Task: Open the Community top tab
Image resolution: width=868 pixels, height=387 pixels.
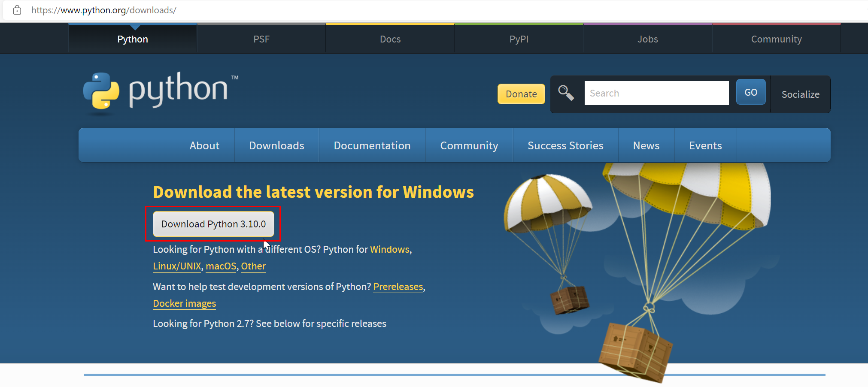Action: pyautogui.click(x=777, y=39)
